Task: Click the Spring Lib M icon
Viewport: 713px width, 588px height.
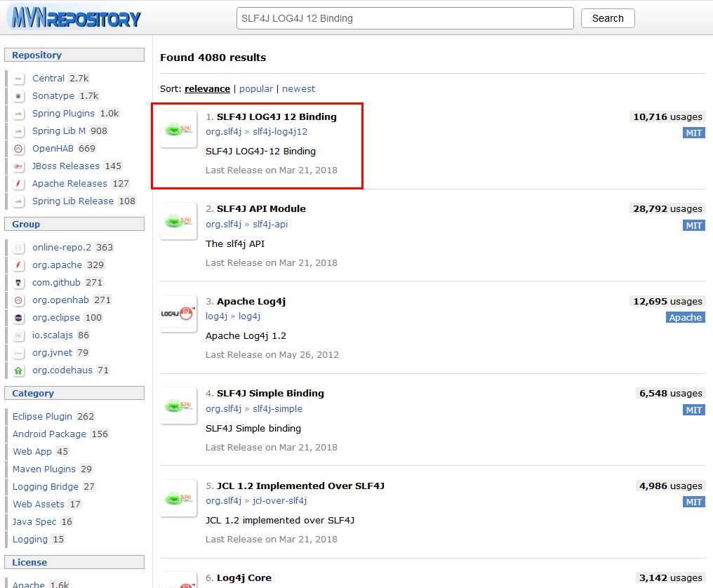Action: 18,131
